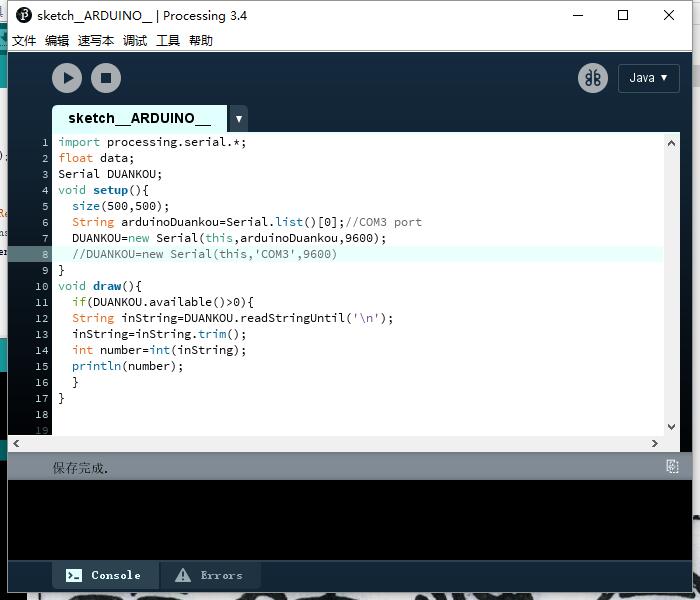Click the 'String arduinoDuankou=Serial.list()[0];' code
700x600 pixels.
[x=208, y=222]
